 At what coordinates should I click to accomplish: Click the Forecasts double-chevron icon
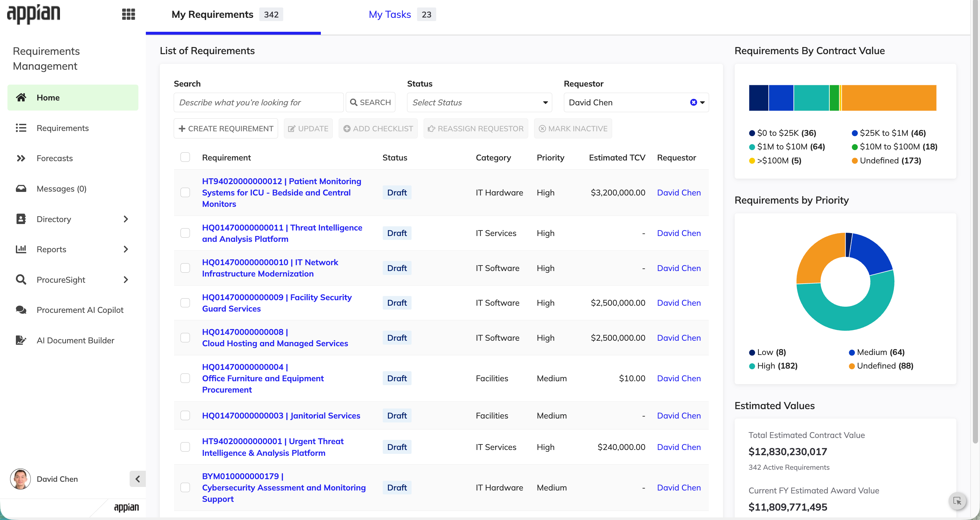[21, 158]
